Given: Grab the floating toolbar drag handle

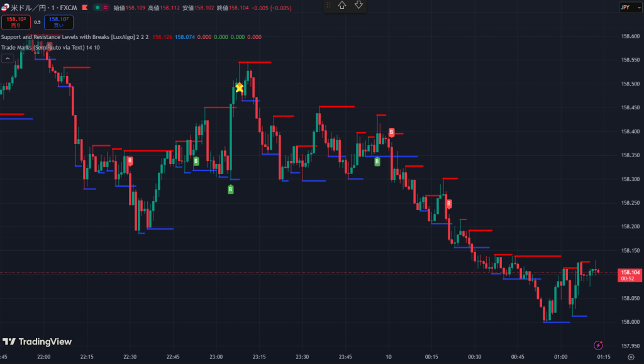Looking at the screenshot, I should coord(328,5).
